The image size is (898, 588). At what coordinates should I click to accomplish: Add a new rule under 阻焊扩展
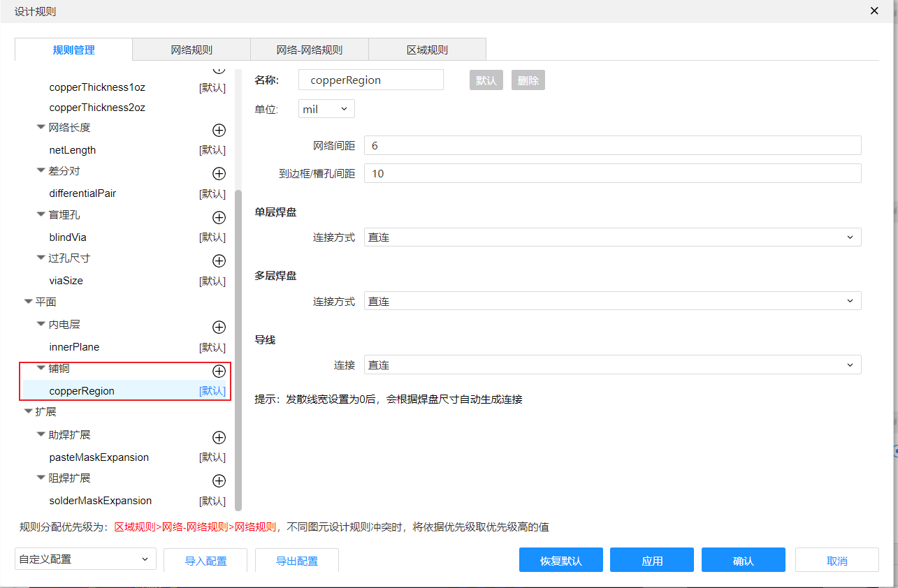[219, 480]
